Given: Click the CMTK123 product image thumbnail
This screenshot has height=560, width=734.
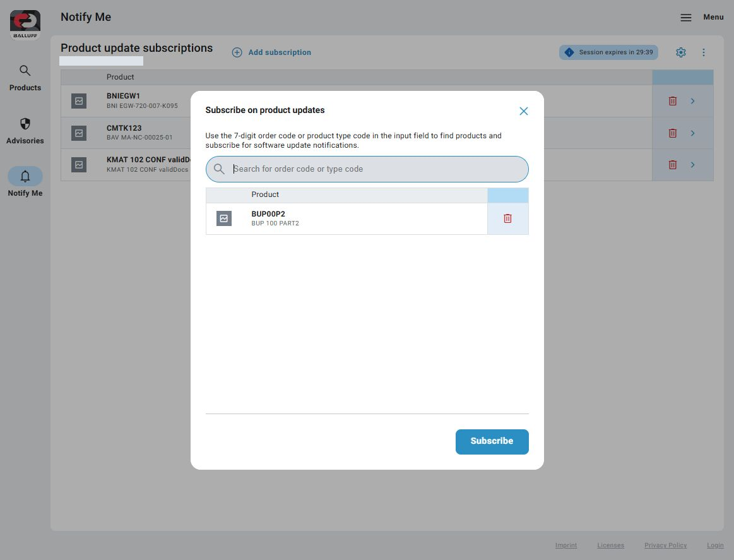Looking at the screenshot, I should pos(79,133).
